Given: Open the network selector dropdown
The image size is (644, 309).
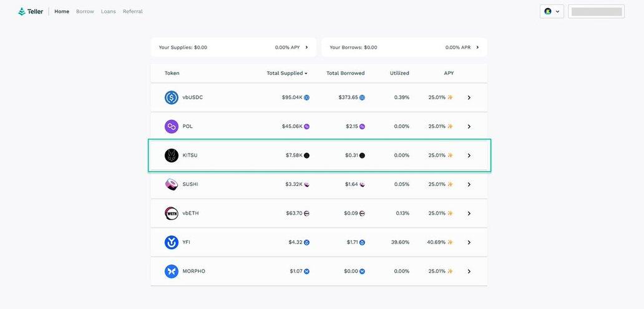Looking at the screenshot, I should pos(552,11).
